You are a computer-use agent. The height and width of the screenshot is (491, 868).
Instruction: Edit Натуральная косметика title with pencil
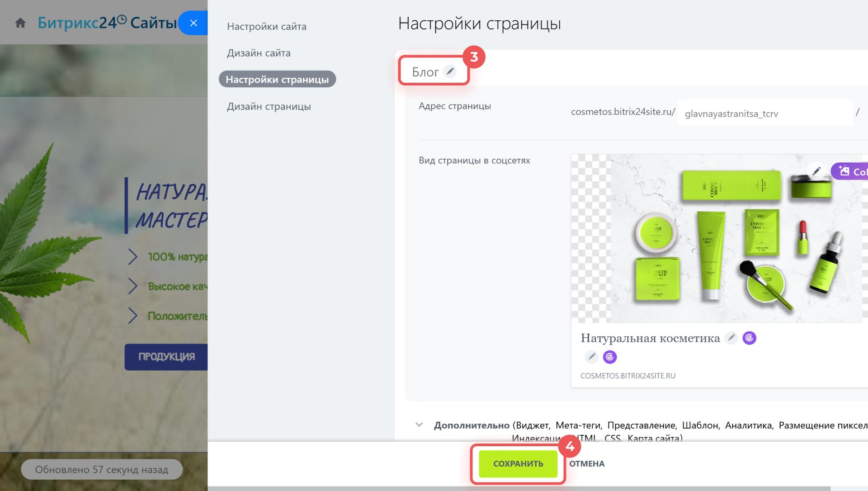pyautogui.click(x=731, y=338)
